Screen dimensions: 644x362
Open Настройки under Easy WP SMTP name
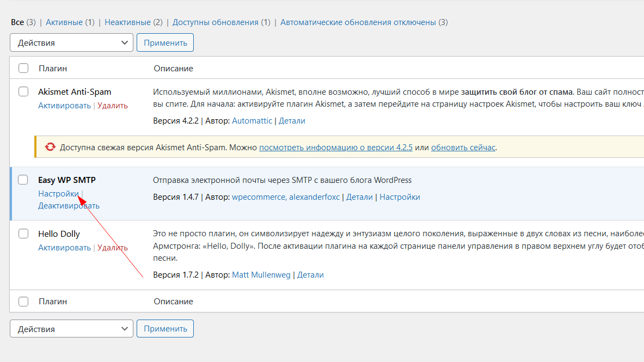pos(58,194)
